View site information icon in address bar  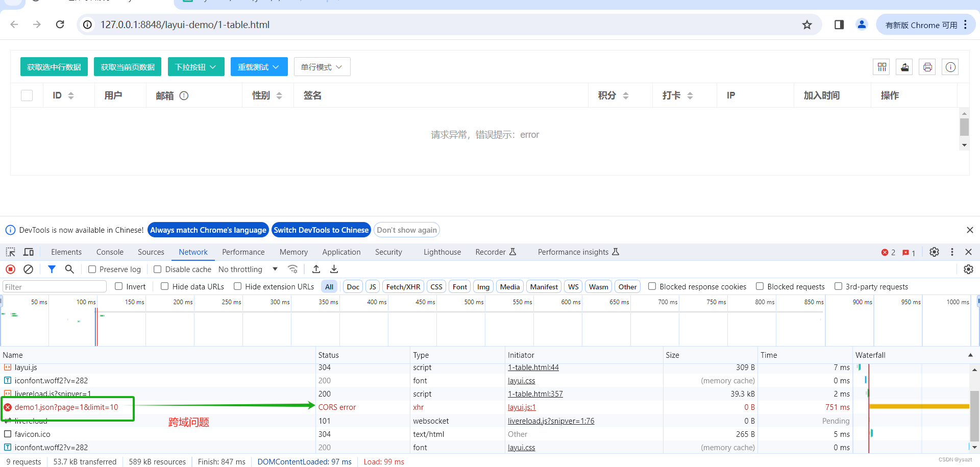(88, 24)
